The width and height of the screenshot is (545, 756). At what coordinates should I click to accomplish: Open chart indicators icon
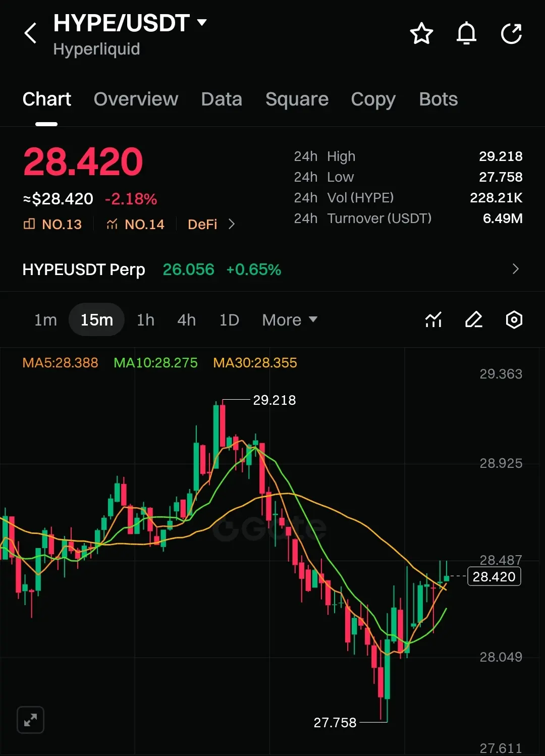(433, 319)
